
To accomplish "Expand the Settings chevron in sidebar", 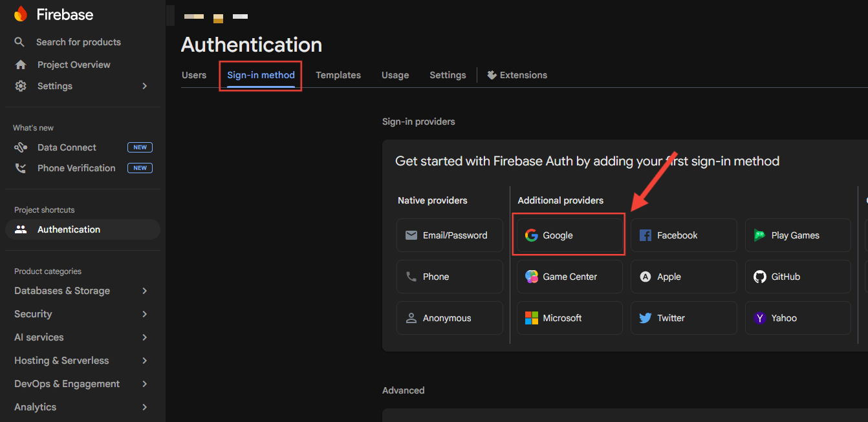I will (x=145, y=86).
